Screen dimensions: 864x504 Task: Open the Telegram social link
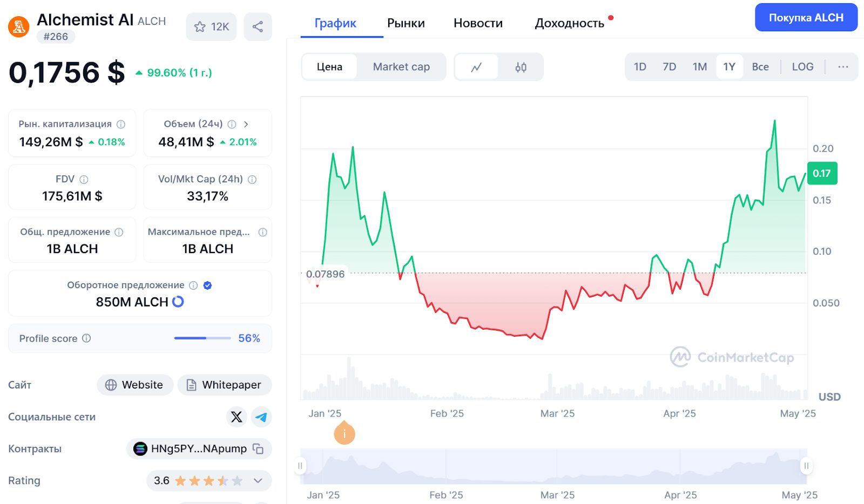(x=261, y=417)
